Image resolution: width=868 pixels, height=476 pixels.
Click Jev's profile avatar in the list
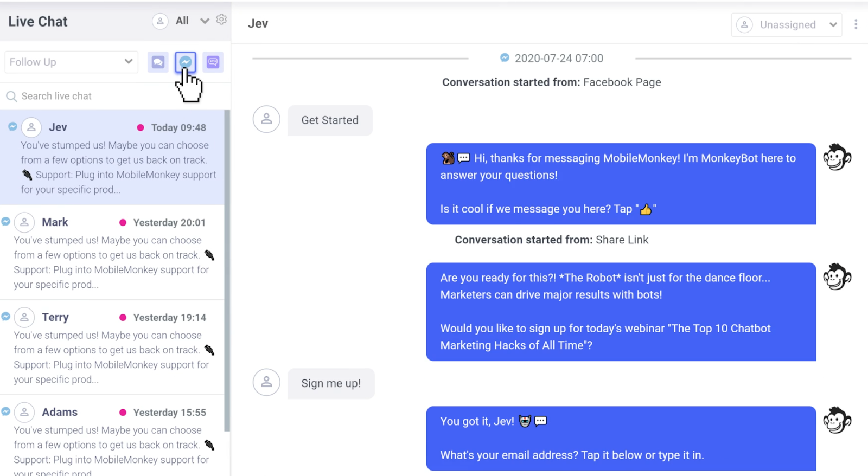coord(31,127)
